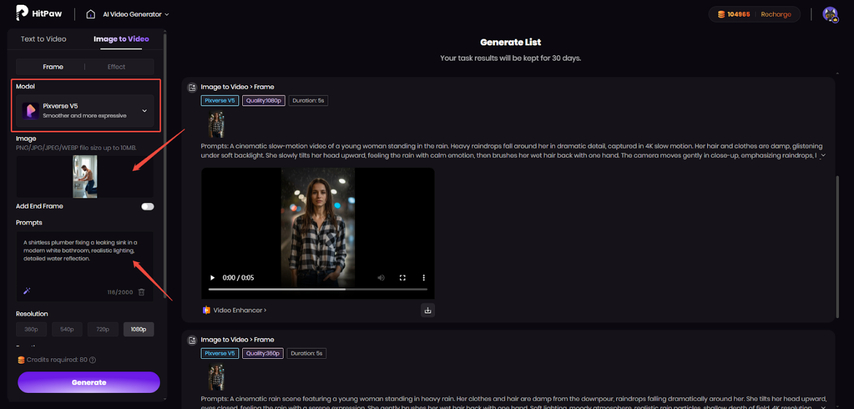Click credits required info icon

pyautogui.click(x=93, y=360)
